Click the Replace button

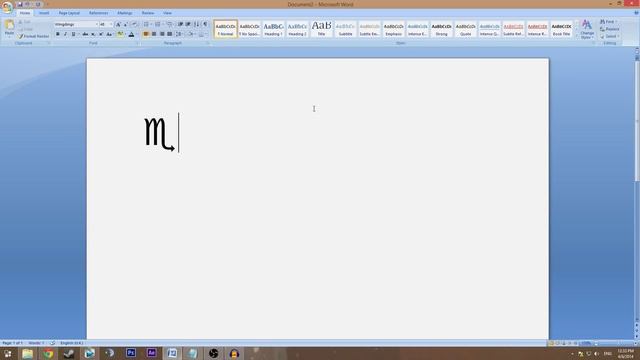[x=610, y=29]
